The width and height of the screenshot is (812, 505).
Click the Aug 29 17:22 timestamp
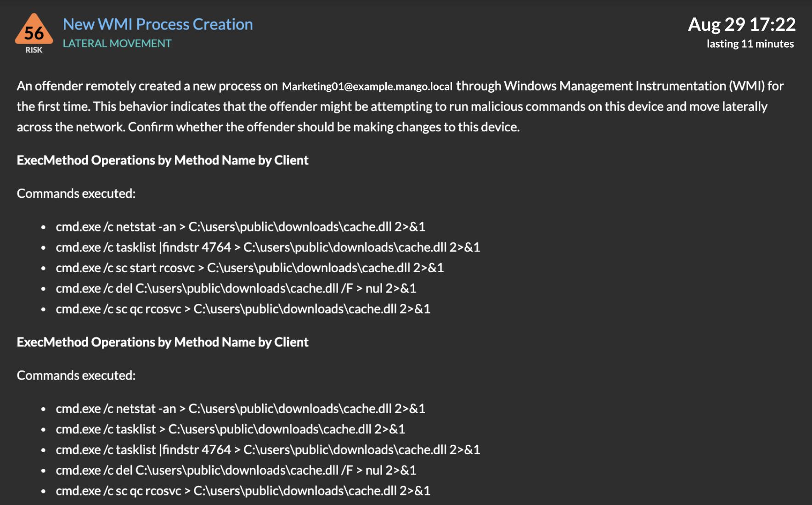coord(741,24)
